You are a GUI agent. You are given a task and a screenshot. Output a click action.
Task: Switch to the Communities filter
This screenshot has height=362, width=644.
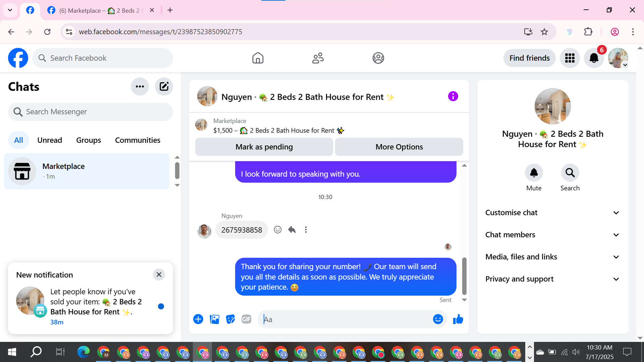pyautogui.click(x=138, y=140)
